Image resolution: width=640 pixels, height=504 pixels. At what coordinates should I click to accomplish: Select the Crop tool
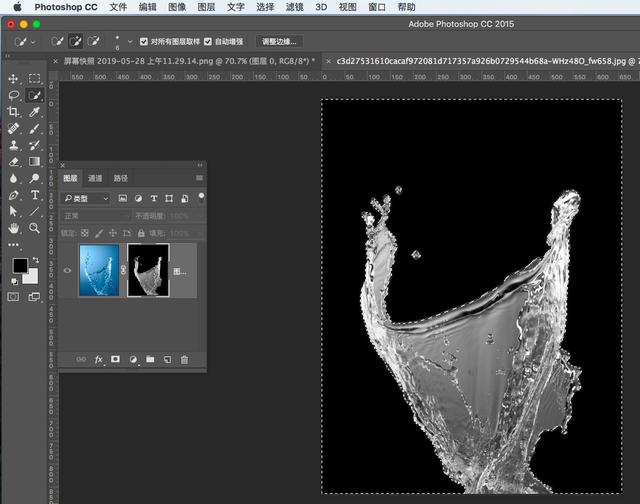(13, 112)
